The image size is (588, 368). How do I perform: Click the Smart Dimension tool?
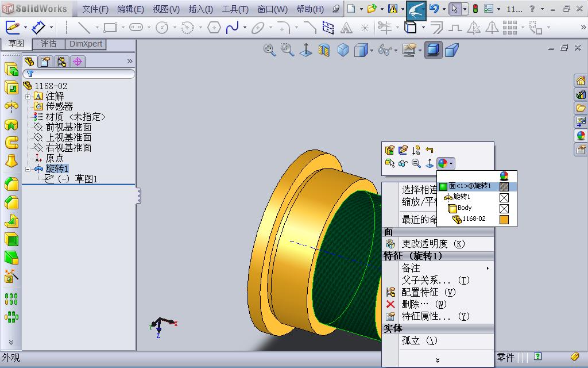tap(38, 28)
